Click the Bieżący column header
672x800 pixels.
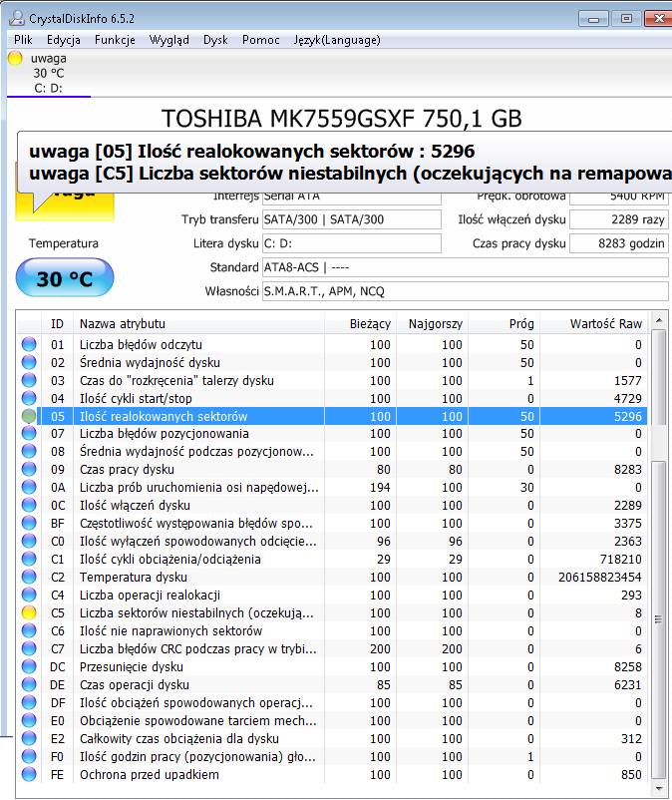pyautogui.click(x=361, y=323)
